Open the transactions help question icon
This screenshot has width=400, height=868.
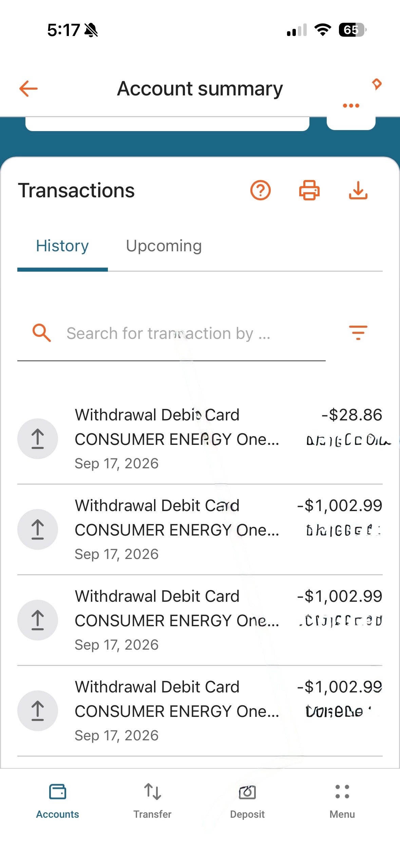point(260,190)
